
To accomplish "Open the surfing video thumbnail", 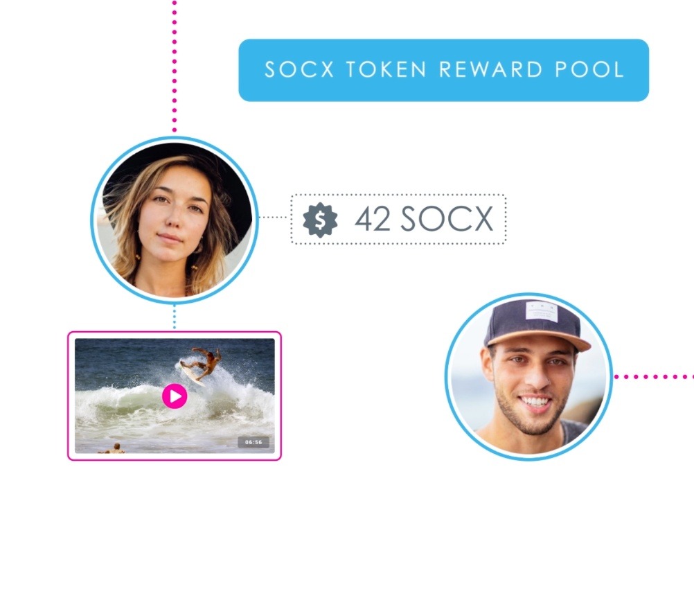I will point(175,396).
